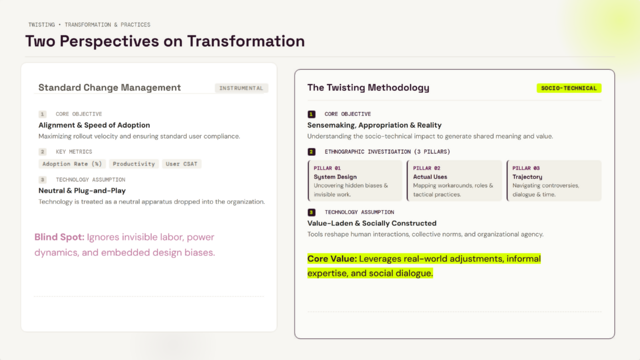Click the pink Blind Spot text
Image resolution: width=640 pixels, height=360 pixels.
124,244
